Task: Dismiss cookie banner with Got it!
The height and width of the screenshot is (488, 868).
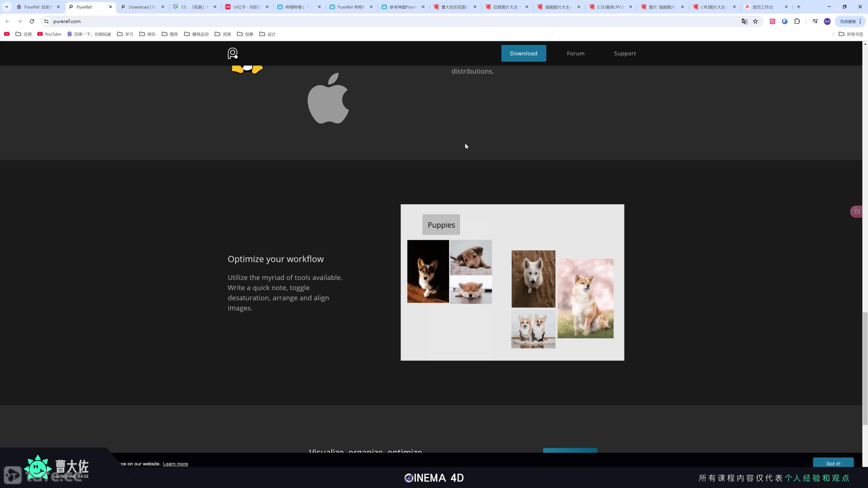Action: 833,464
